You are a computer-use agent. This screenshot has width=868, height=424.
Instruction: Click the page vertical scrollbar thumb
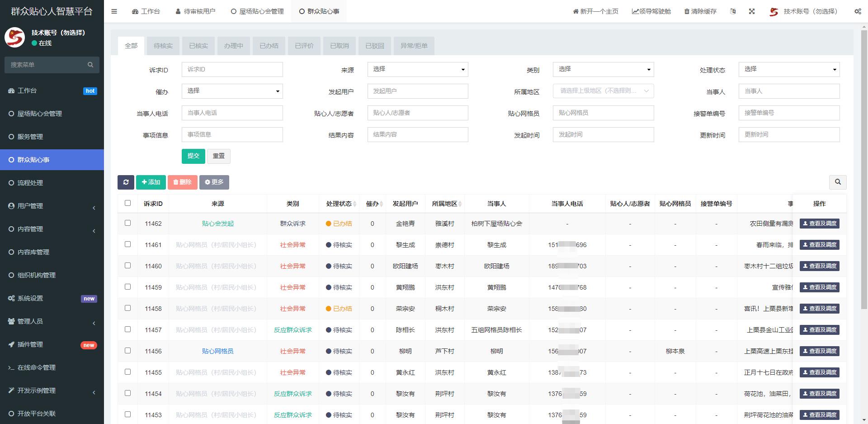pos(864,170)
